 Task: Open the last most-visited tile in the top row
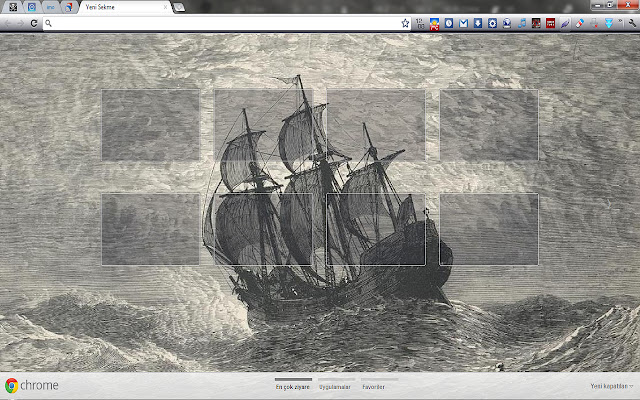pyautogui.click(x=489, y=125)
